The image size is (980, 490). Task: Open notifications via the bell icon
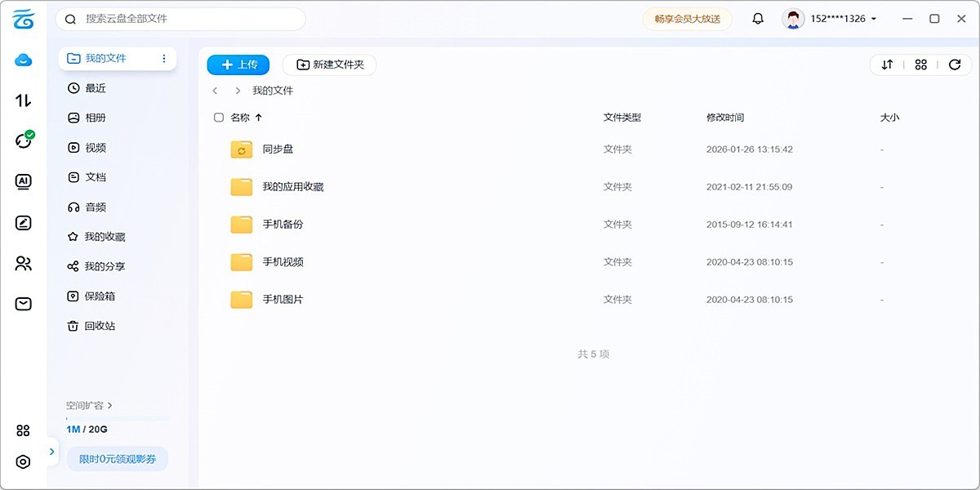click(x=757, y=17)
